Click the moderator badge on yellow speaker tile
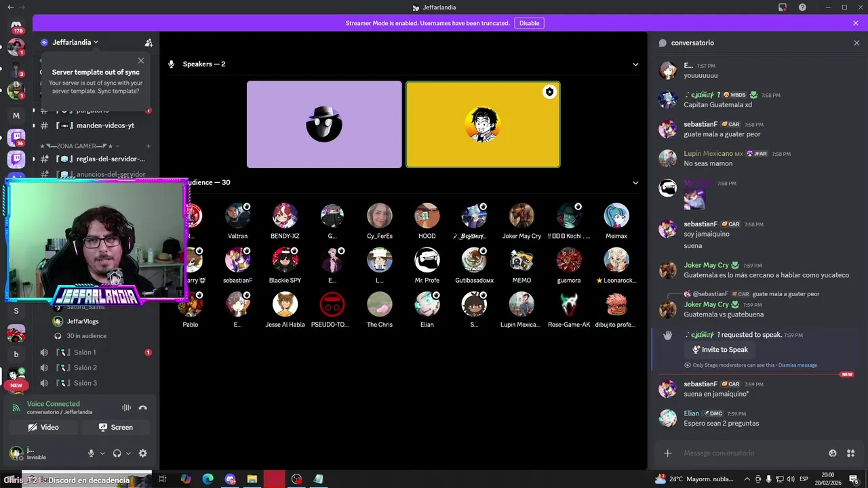This screenshot has height=488, width=868. [x=549, y=92]
